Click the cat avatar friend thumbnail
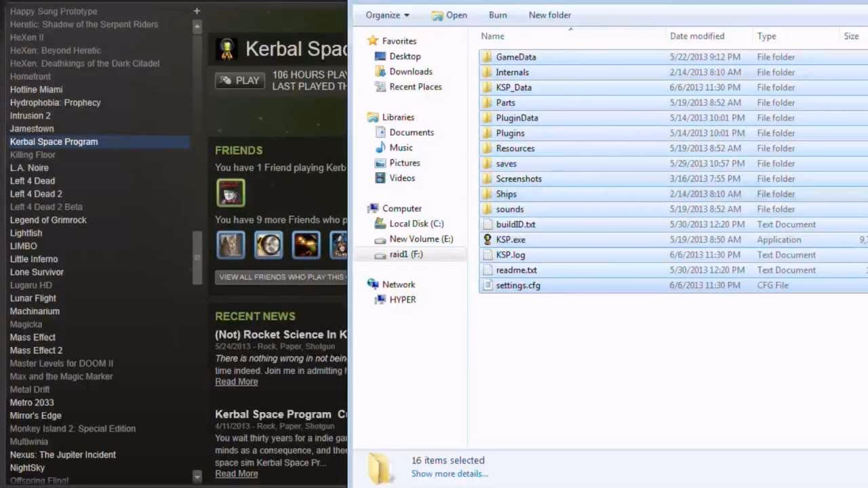 pyautogui.click(x=231, y=245)
